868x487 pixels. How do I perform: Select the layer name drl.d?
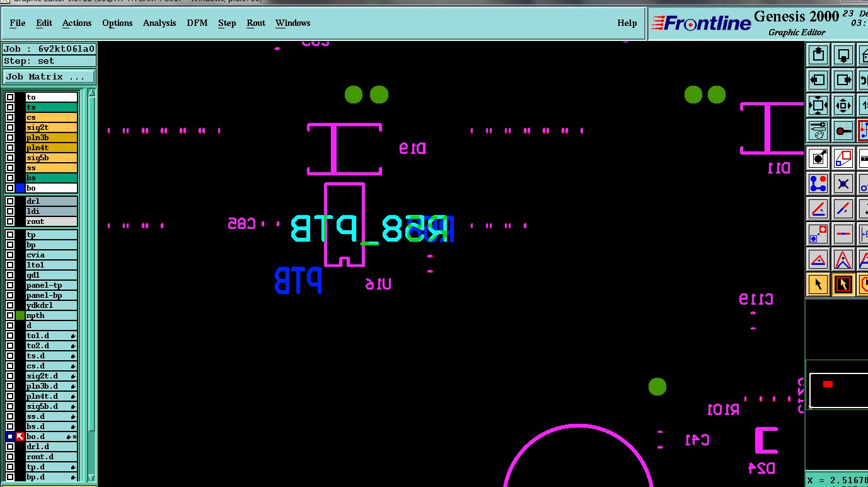(x=52, y=447)
